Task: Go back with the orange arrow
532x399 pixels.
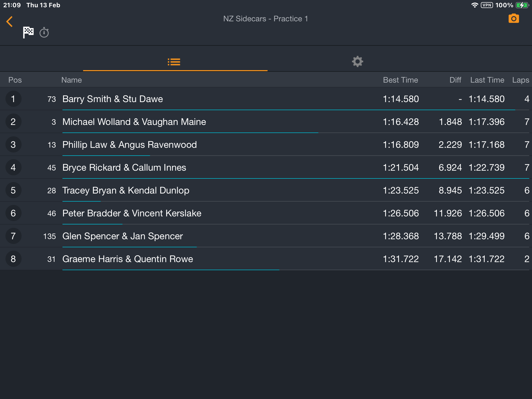Action: tap(10, 22)
